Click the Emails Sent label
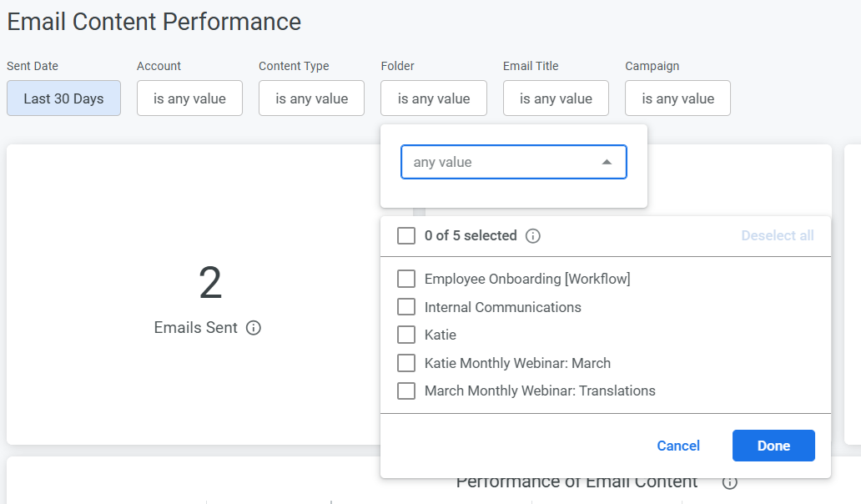This screenshot has width=861, height=504. [x=195, y=328]
